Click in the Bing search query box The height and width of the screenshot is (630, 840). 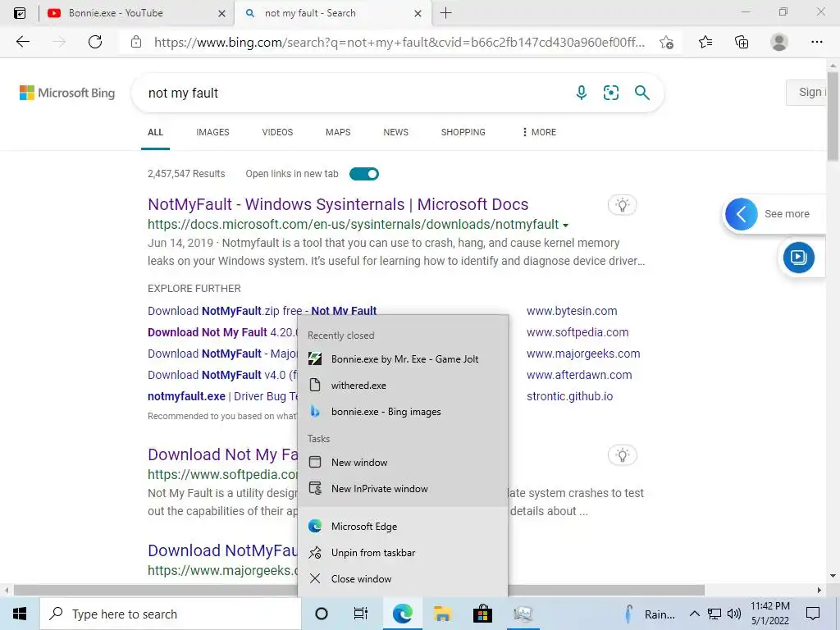[x=354, y=93]
